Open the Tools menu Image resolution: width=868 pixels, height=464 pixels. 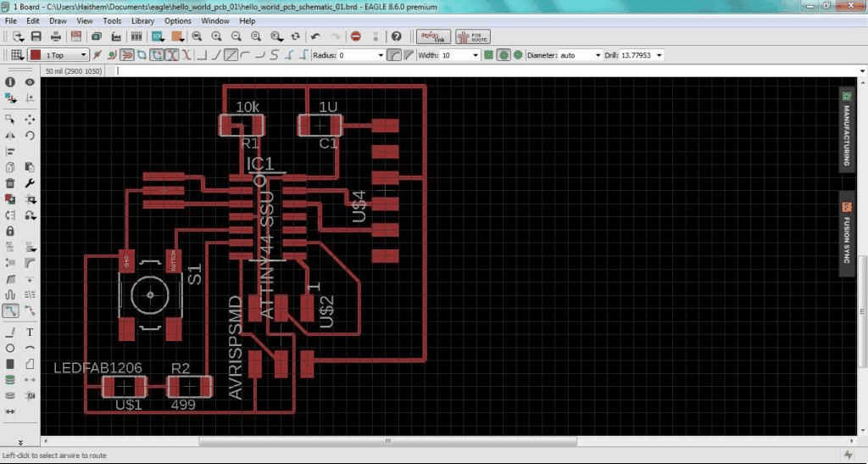(x=112, y=20)
